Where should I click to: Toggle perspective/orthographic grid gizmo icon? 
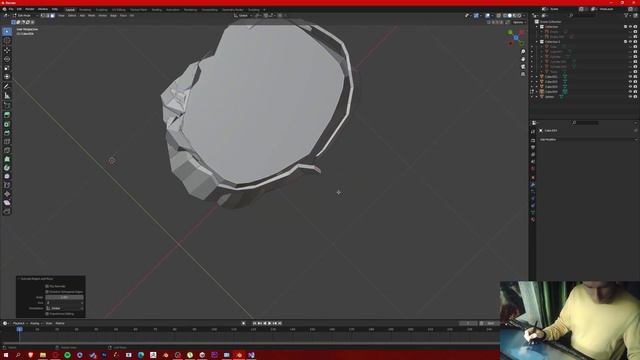[x=523, y=74]
